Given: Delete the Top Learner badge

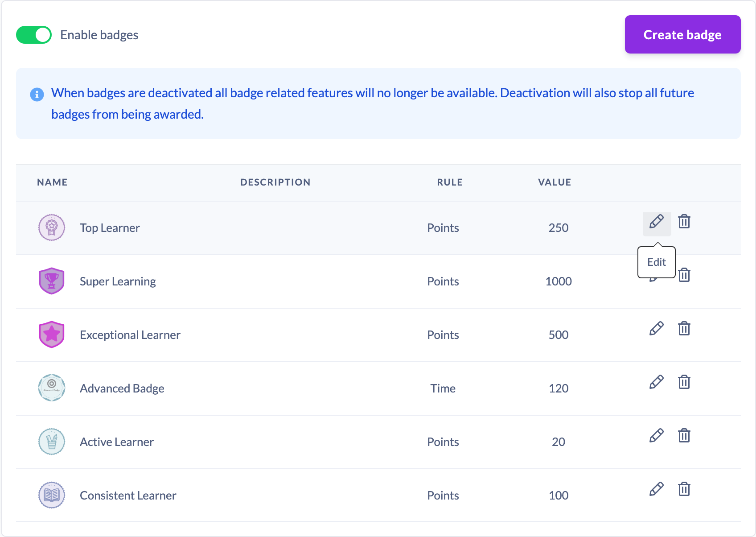Looking at the screenshot, I should tap(684, 222).
